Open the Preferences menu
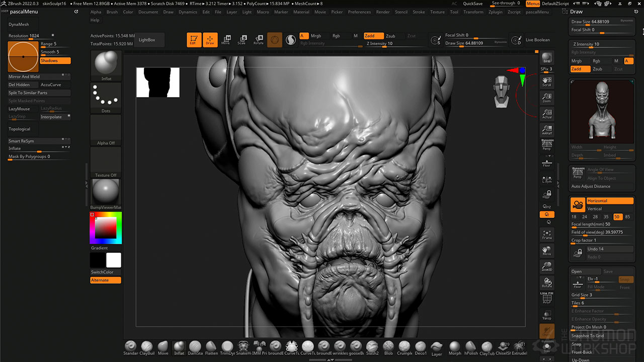644x362 pixels. (359, 12)
